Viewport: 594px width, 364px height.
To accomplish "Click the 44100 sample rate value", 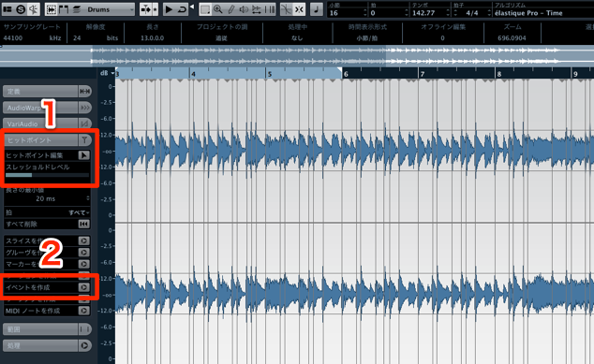I will 13,37.
